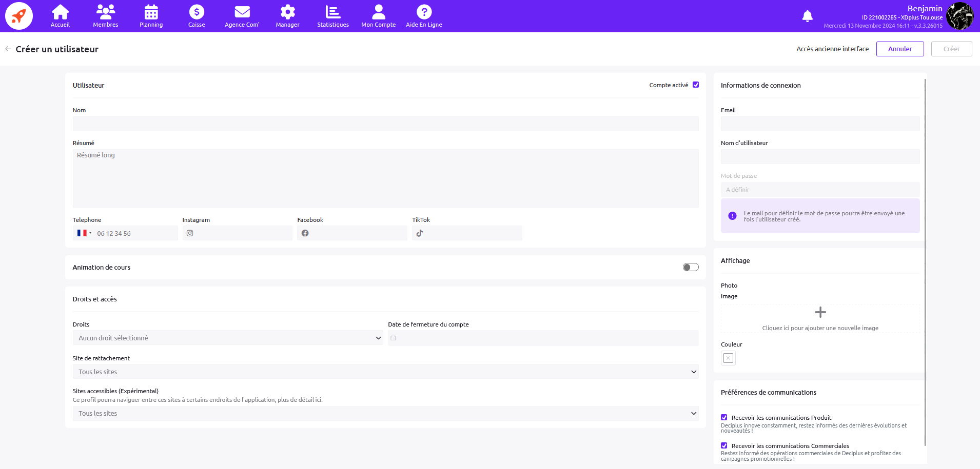Open the Droits dropdown
The height and width of the screenshot is (469, 980).
click(228, 338)
